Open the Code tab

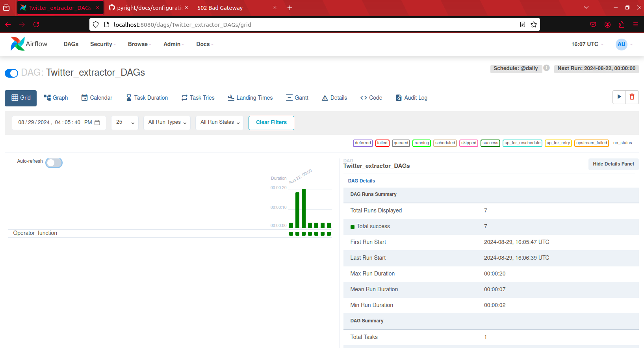point(371,98)
